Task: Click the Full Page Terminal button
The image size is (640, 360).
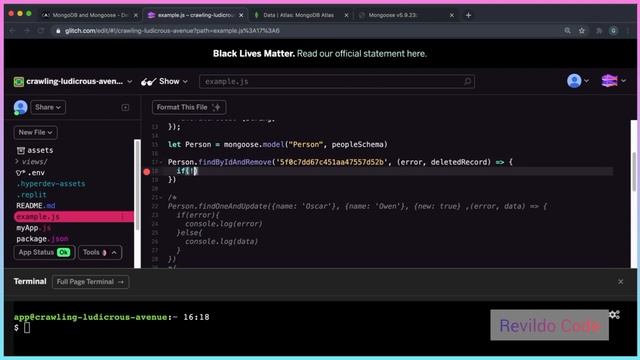Action: coord(90,282)
